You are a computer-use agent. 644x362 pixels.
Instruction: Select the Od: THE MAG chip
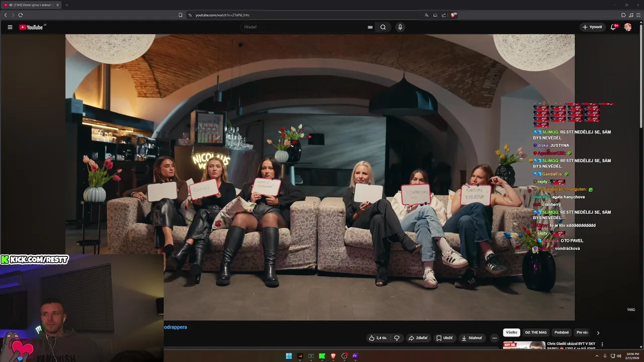click(x=536, y=332)
